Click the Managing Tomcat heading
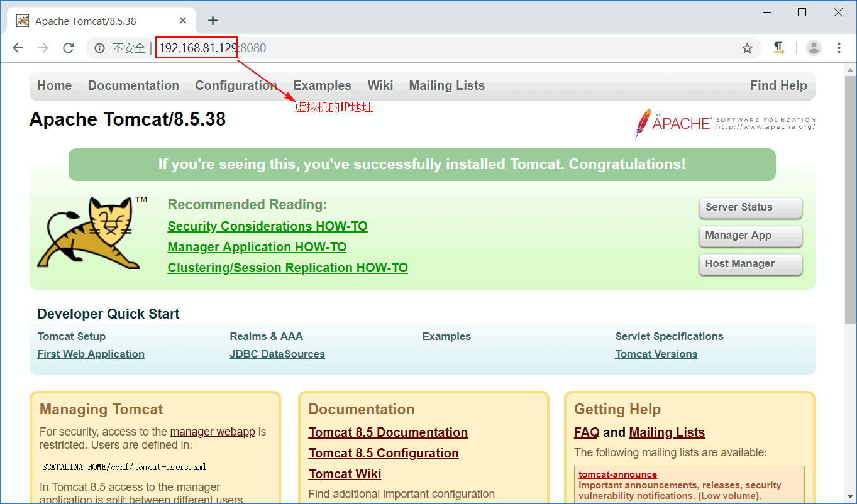The height and width of the screenshot is (504, 857). (101, 409)
